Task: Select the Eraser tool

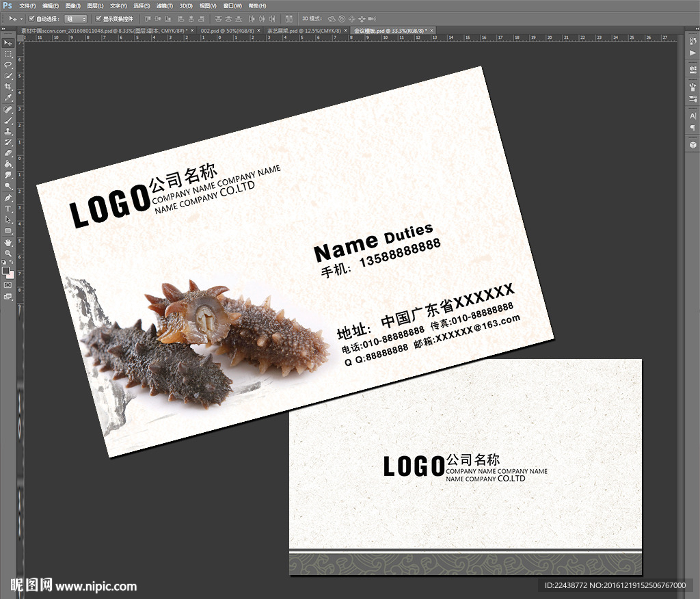Action: [8, 153]
